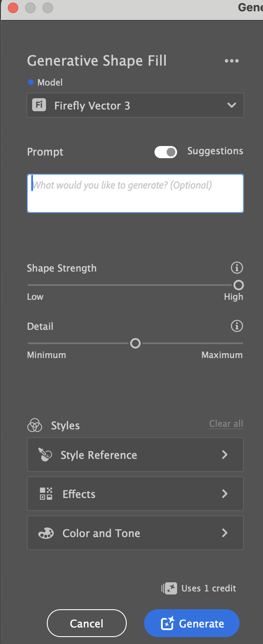This screenshot has height=644, width=263.
Task: Click the Shape Strength slider handle
Action: click(238, 285)
